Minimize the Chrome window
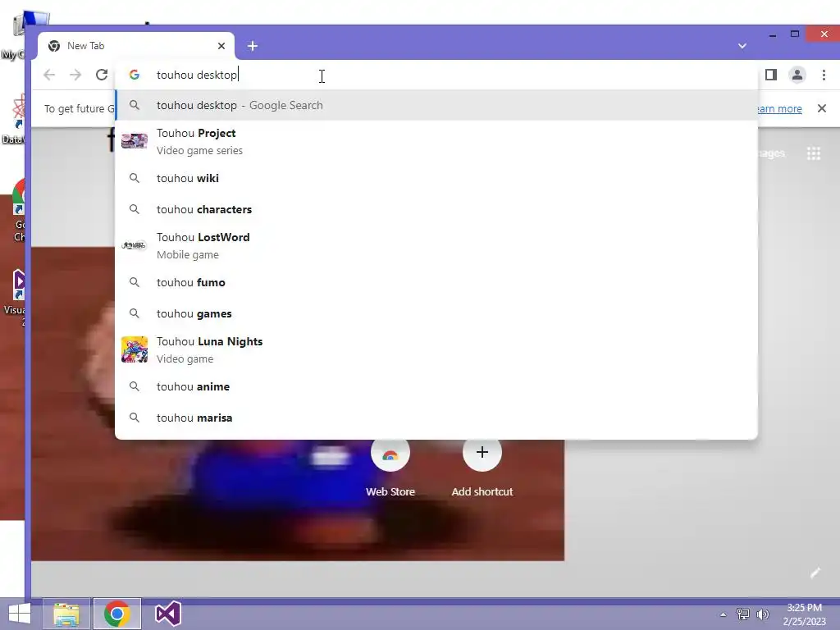Screen dimensions: 840x630 point(773,34)
